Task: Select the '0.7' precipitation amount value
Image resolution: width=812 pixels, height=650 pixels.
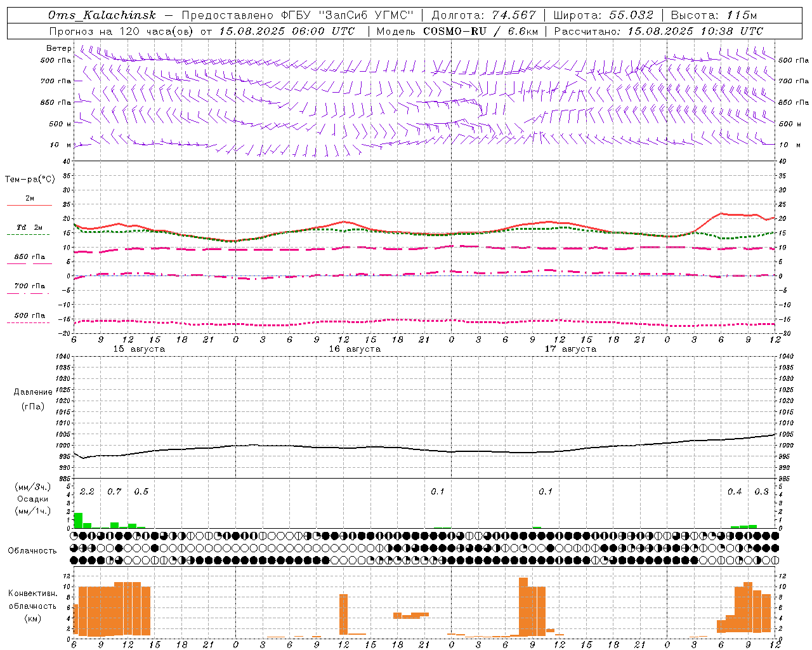Action: (114, 491)
